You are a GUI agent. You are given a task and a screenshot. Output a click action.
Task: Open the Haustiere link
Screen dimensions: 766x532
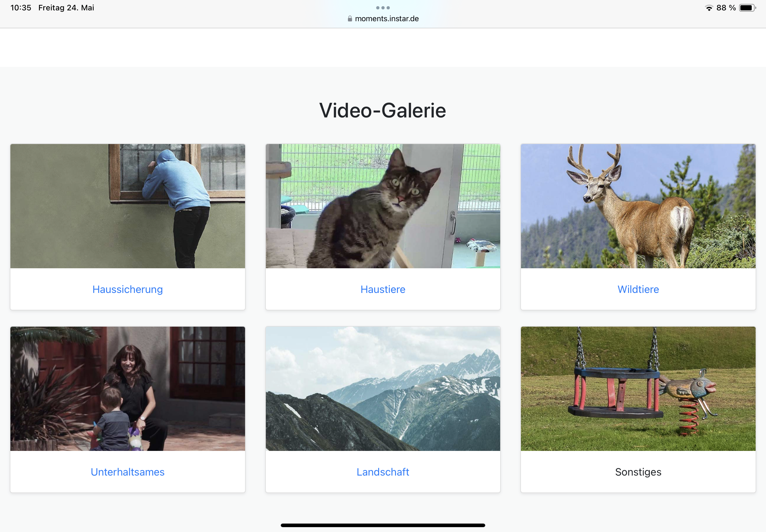coord(382,289)
